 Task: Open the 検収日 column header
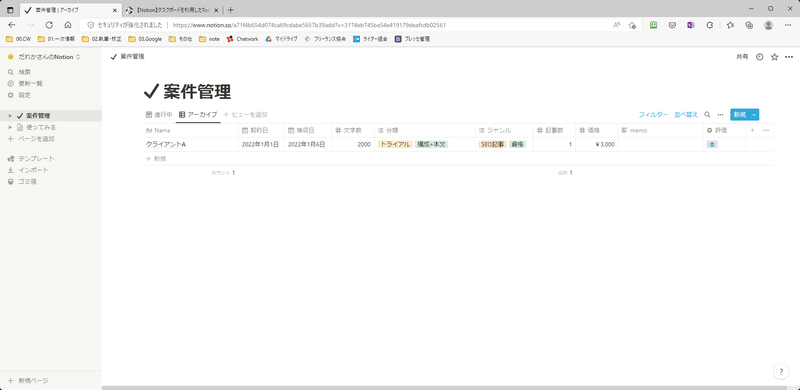(308, 131)
